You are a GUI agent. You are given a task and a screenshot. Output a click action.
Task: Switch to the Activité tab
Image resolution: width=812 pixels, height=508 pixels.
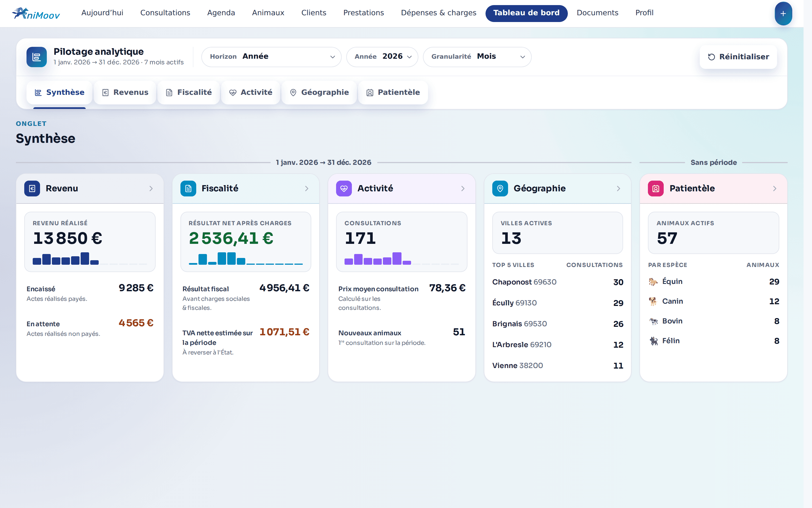pyautogui.click(x=251, y=92)
